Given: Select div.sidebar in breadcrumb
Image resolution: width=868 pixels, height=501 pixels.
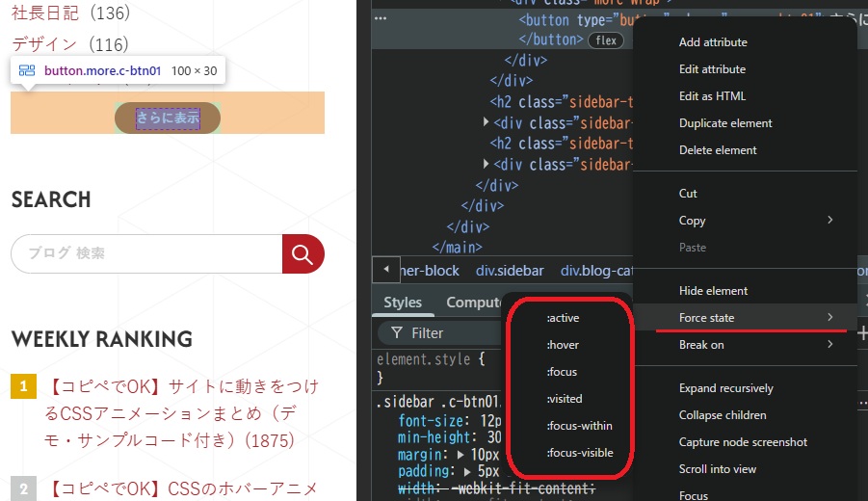Looking at the screenshot, I should click(x=510, y=271).
